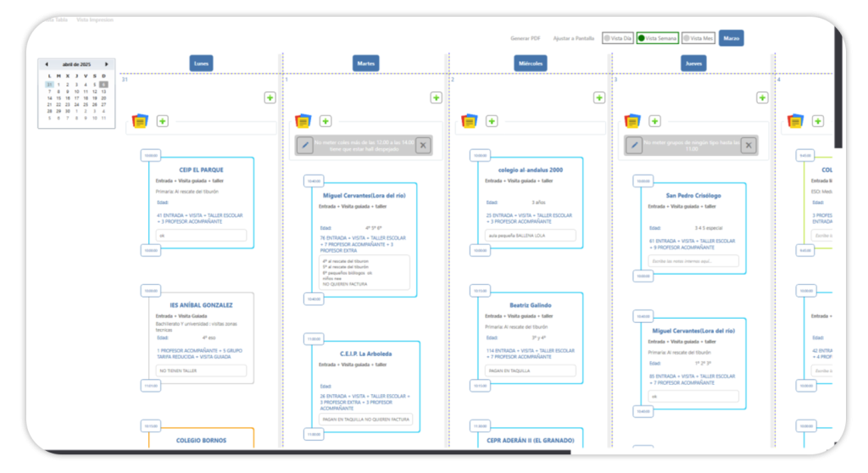Go to previous month in mini calendar

[x=47, y=64]
